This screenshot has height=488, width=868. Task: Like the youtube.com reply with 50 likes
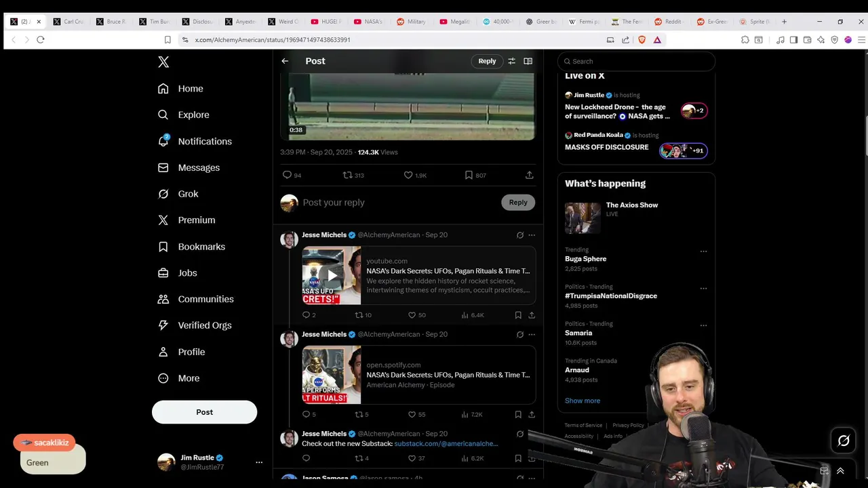click(417, 315)
